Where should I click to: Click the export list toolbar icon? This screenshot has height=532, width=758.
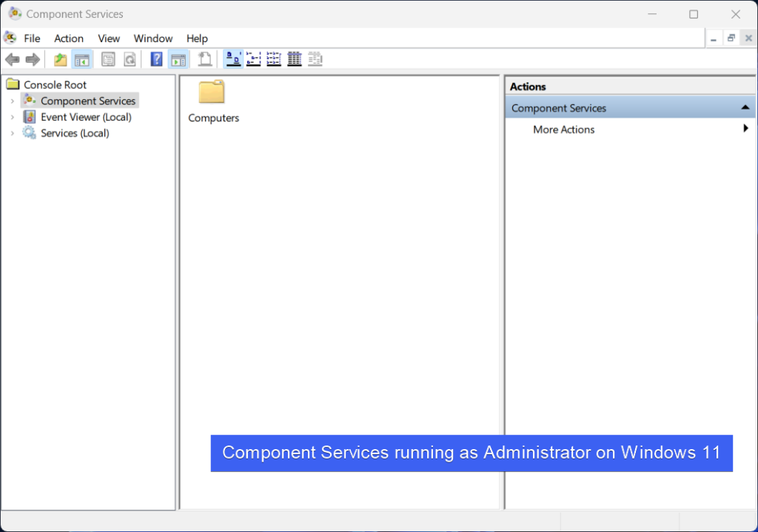204,58
